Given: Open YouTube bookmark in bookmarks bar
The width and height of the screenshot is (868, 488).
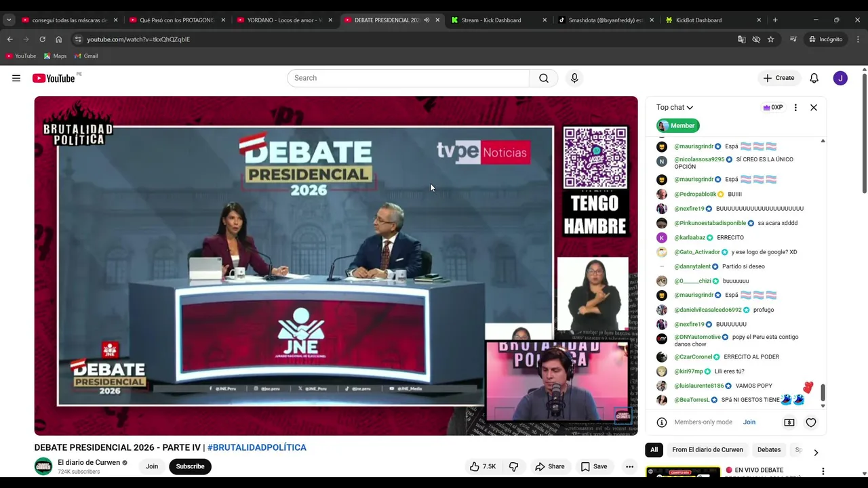Looking at the screenshot, I should coord(21,56).
